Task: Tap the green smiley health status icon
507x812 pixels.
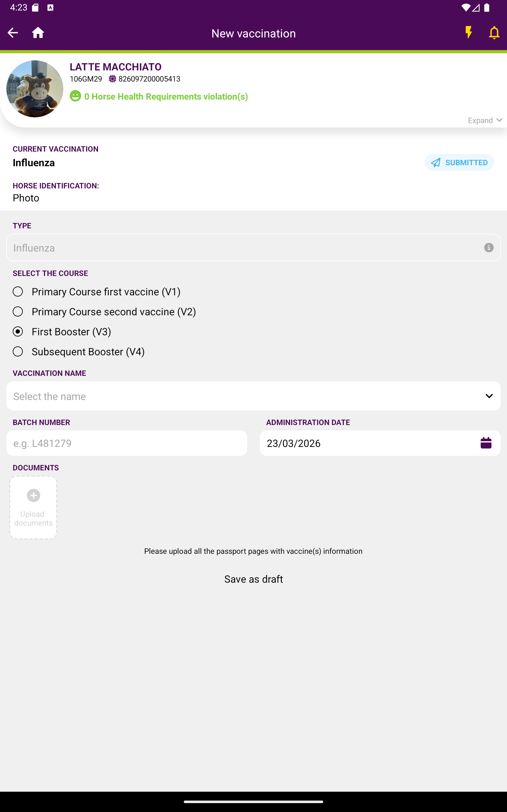Action: (x=75, y=96)
